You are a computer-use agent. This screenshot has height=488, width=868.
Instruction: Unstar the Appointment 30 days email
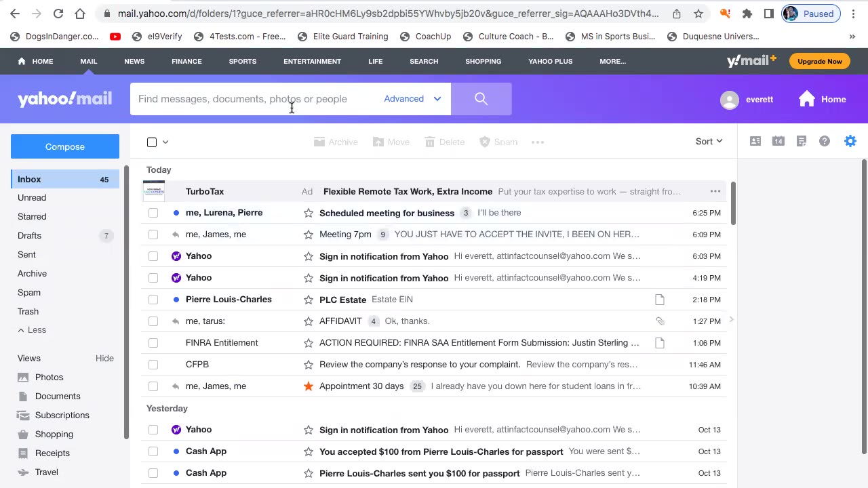pyautogui.click(x=309, y=386)
